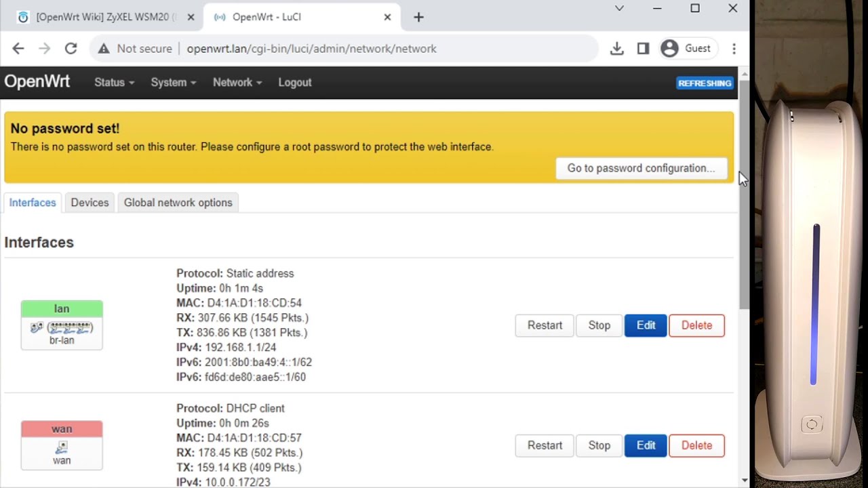The image size is (868, 488).
Task: Open the Guest profile menu
Action: coord(686,48)
